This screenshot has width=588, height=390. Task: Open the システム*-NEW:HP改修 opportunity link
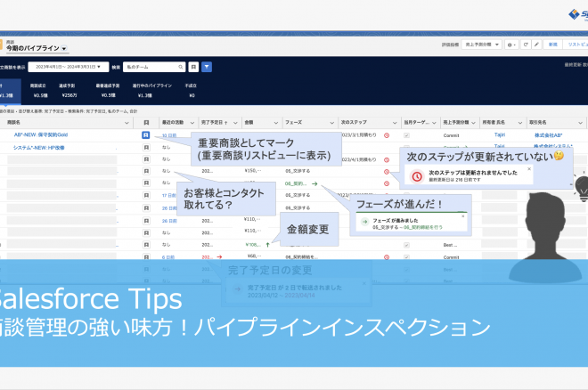pos(39,148)
